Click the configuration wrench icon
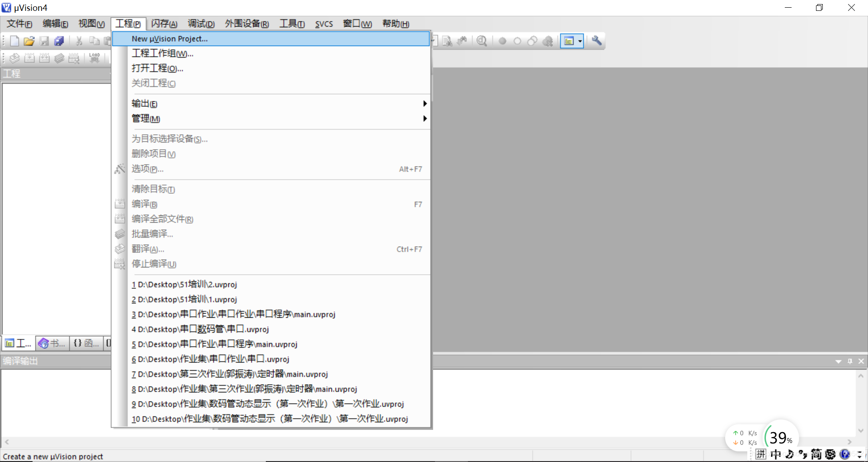This screenshot has width=868, height=462. pyautogui.click(x=597, y=41)
